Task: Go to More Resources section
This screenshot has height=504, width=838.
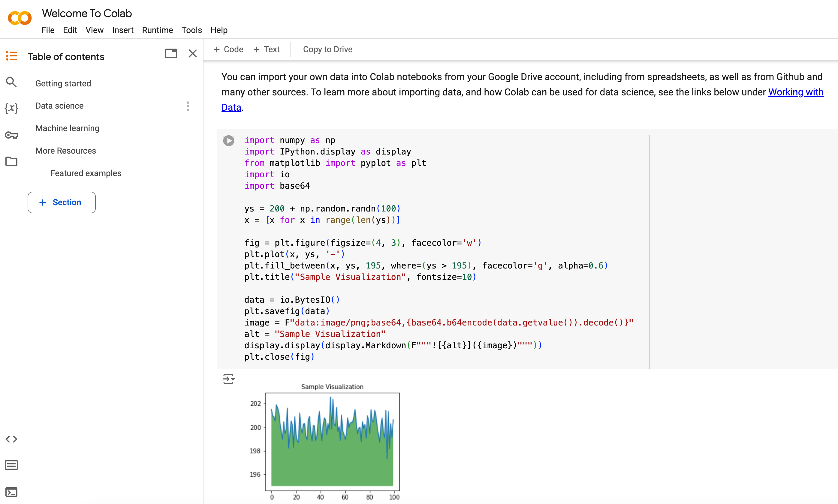Action: 65,151
